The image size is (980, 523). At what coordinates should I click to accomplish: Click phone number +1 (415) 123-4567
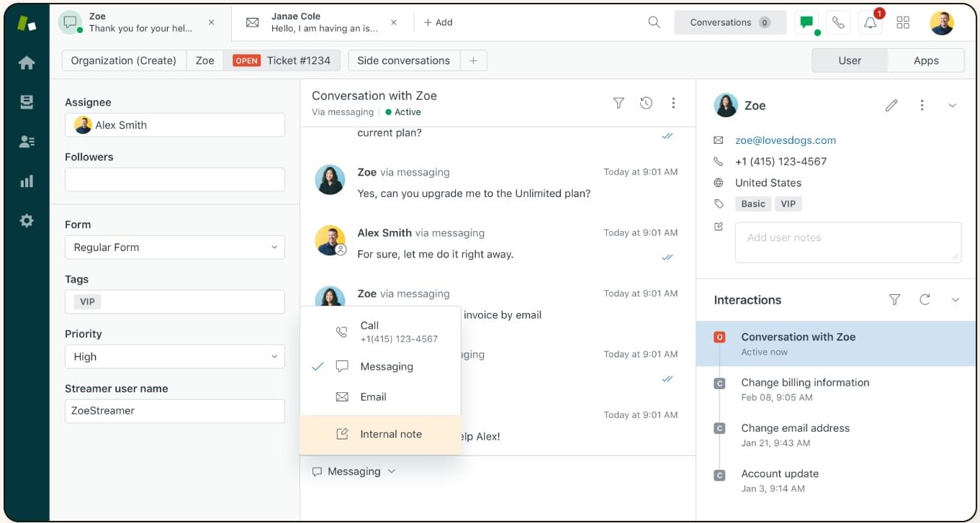tap(781, 161)
